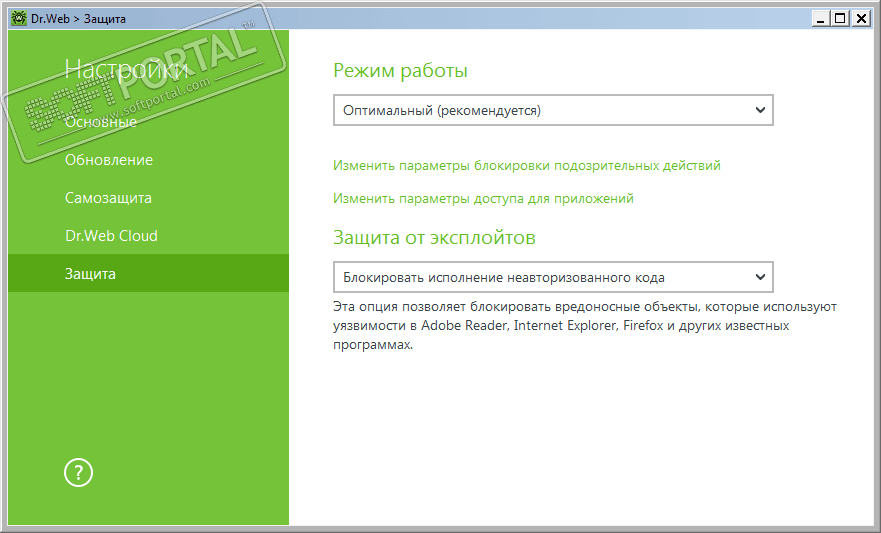
Task: Click the Режим работы heading
Action: [400, 71]
